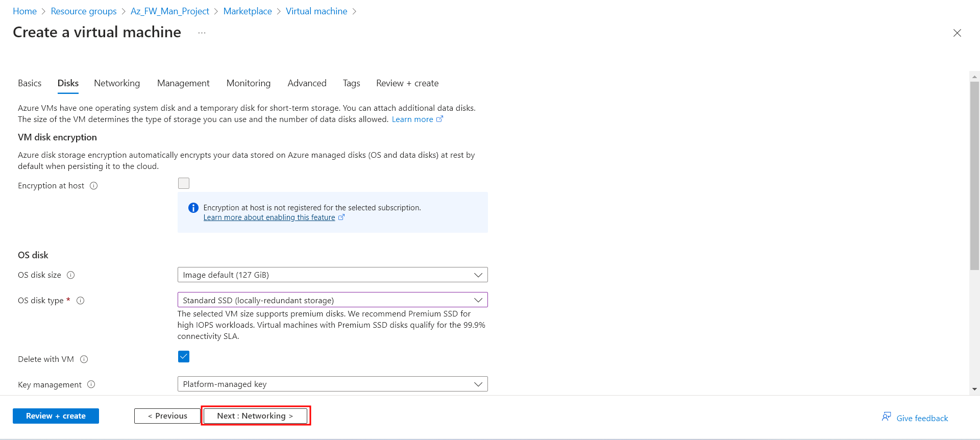The width and height of the screenshot is (980, 440).
Task: Click the blue Review + create button
Action: (56, 416)
